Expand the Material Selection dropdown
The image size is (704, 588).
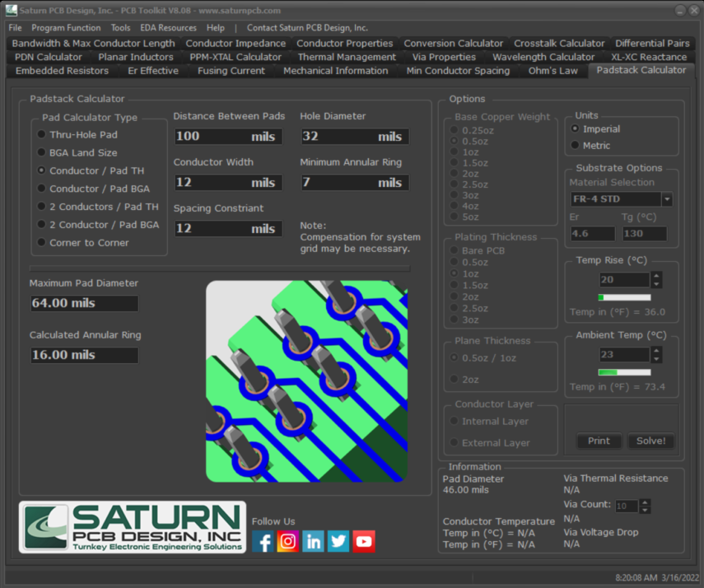coord(667,199)
